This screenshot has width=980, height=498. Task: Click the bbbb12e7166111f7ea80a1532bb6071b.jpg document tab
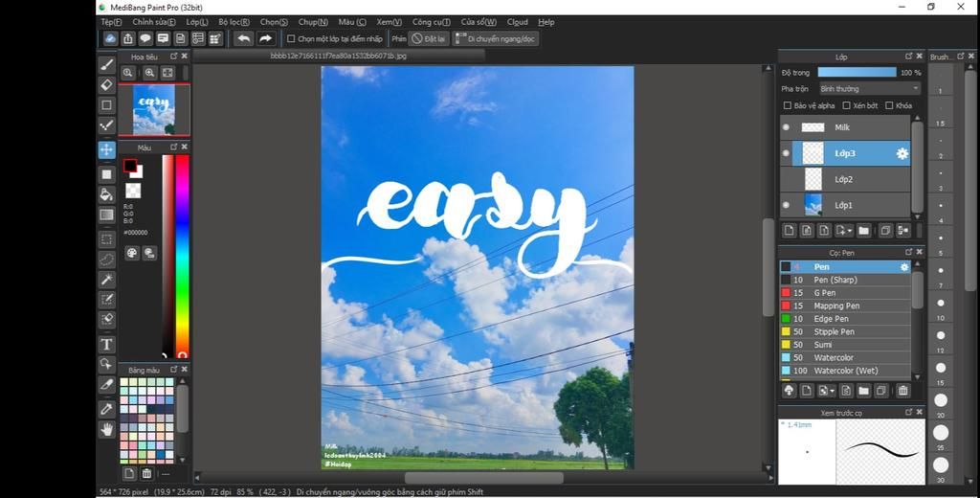[x=338, y=56]
